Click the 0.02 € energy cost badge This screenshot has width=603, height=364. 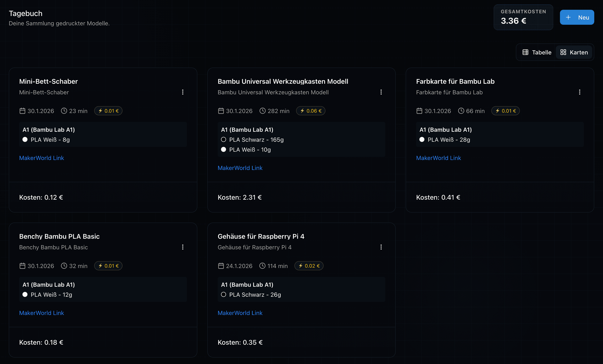point(309,266)
